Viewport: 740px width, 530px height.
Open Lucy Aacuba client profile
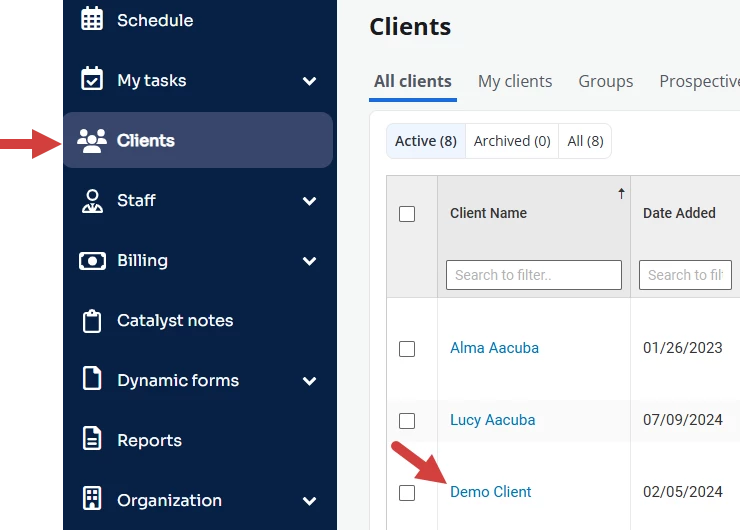coord(492,420)
